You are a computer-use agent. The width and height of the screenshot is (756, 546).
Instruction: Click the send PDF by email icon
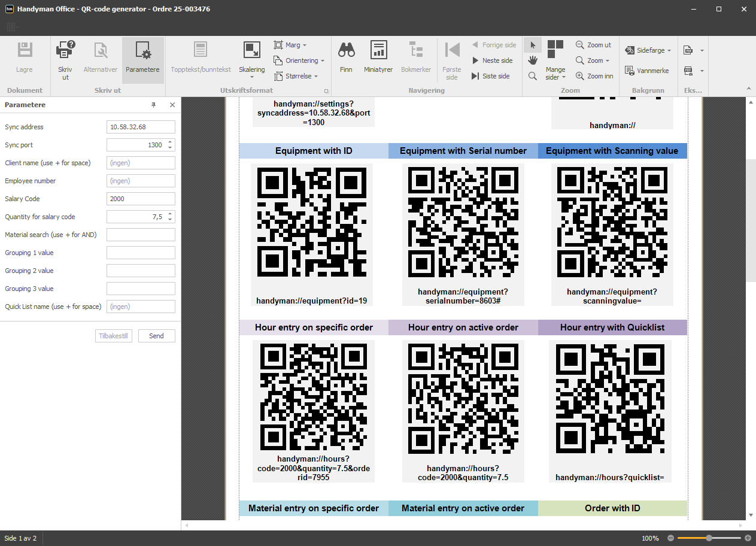688,71
